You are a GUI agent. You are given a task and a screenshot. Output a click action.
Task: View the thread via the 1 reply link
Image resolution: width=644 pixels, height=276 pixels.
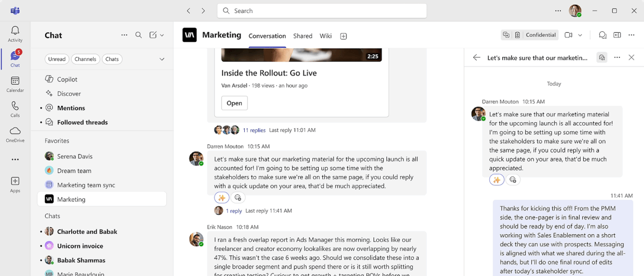pyautogui.click(x=234, y=210)
